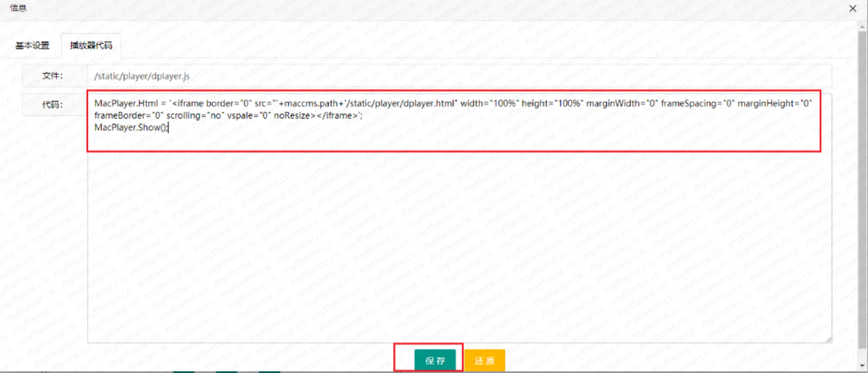Select the 播放器代码 tab
868x373 pixels.
(x=91, y=45)
